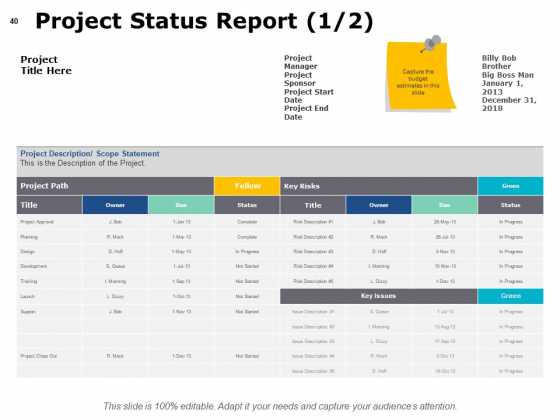Click the 'Status' header in Project Path table

[x=247, y=205]
